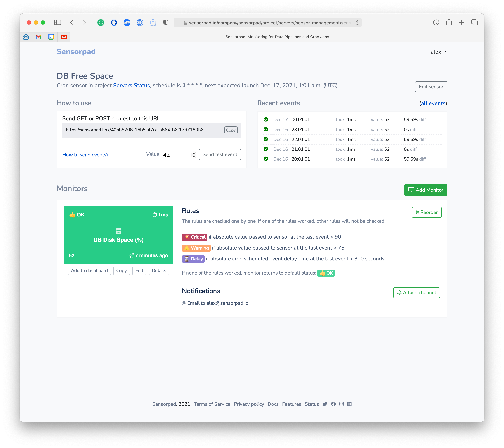This screenshot has height=448, width=504.
Task: Open the Gmail pinned tab
Action: 39,37
